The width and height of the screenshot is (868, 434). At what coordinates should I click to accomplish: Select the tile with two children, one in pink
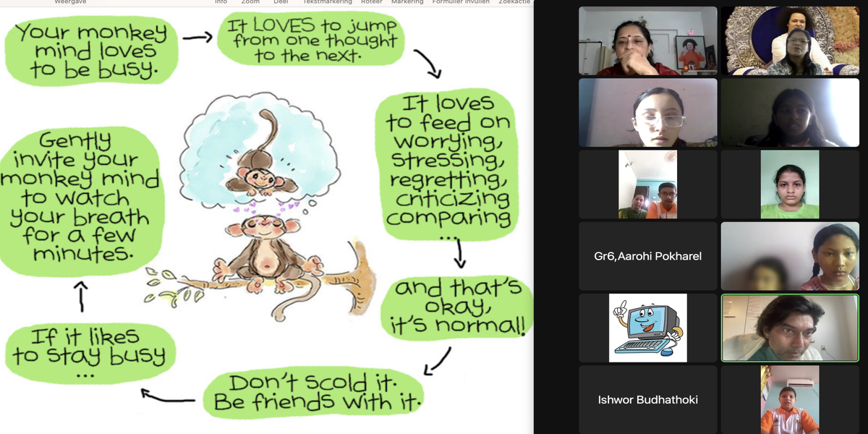pos(790,256)
